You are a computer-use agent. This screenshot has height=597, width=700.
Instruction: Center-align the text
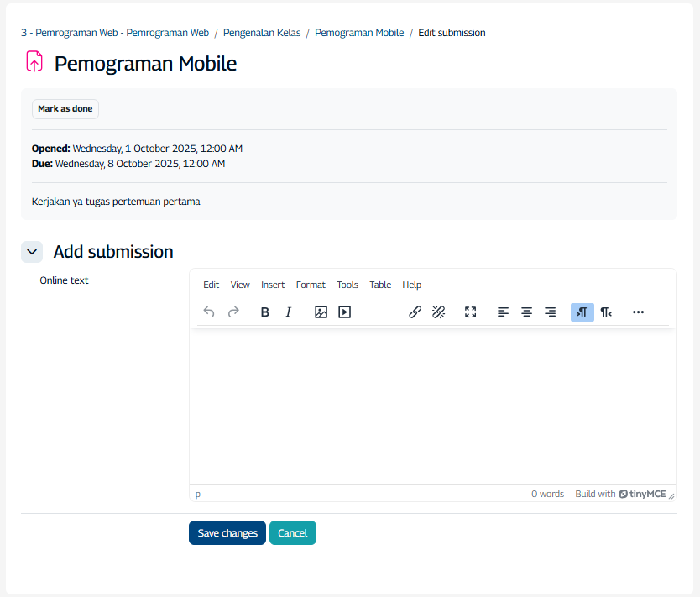click(x=526, y=312)
